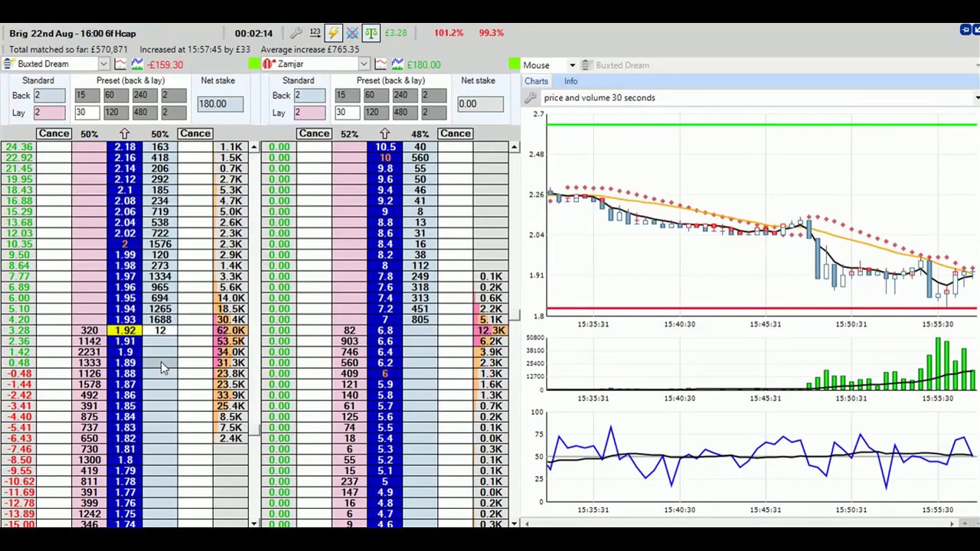Click the £180.00 profit figure for Zamjar
Screen dimensions: 980x551
[423, 65]
